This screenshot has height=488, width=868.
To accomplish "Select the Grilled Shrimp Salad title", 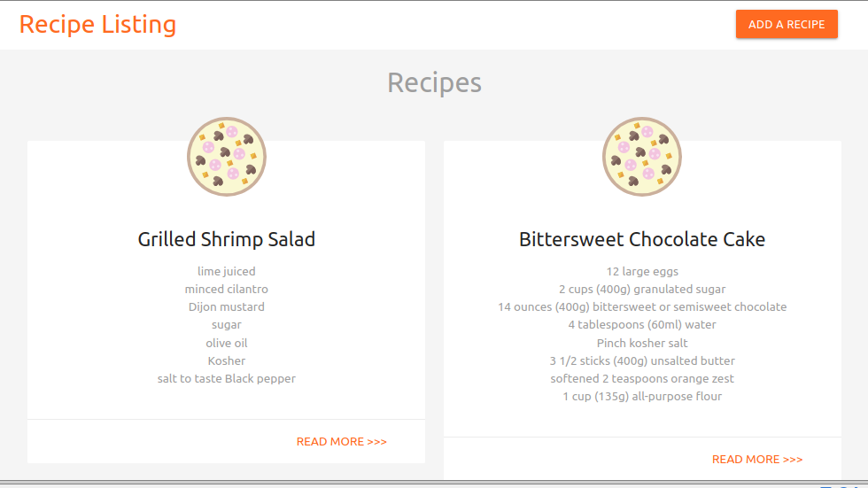I will tap(227, 239).
